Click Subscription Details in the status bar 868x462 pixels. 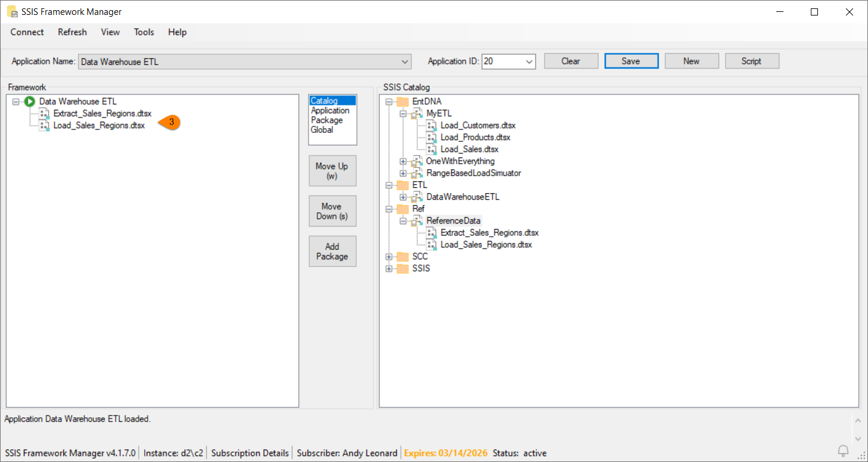(250, 453)
